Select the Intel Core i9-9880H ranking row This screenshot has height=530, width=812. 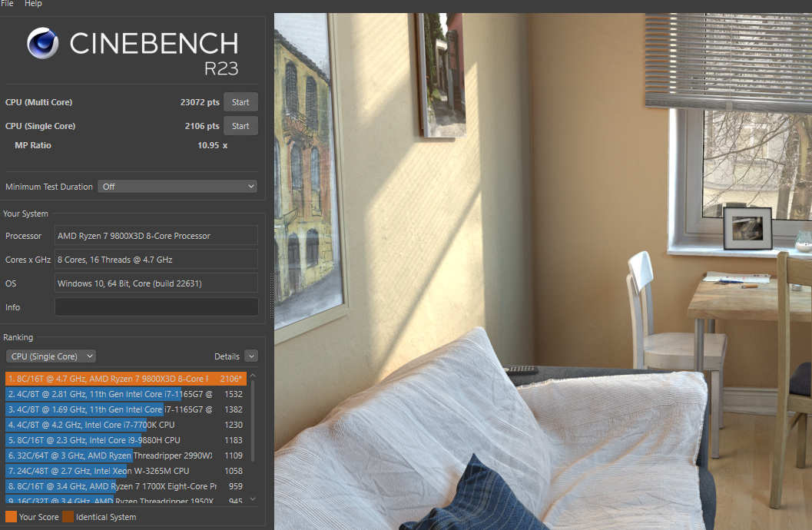point(126,440)
